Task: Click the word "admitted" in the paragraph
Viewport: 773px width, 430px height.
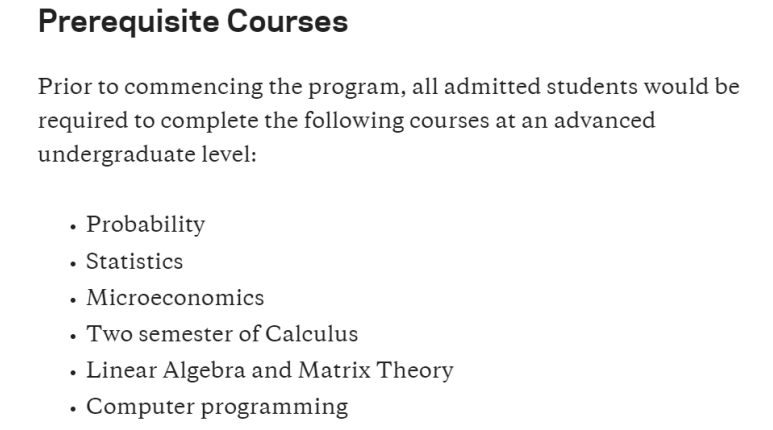Action: tap(487, 86)
